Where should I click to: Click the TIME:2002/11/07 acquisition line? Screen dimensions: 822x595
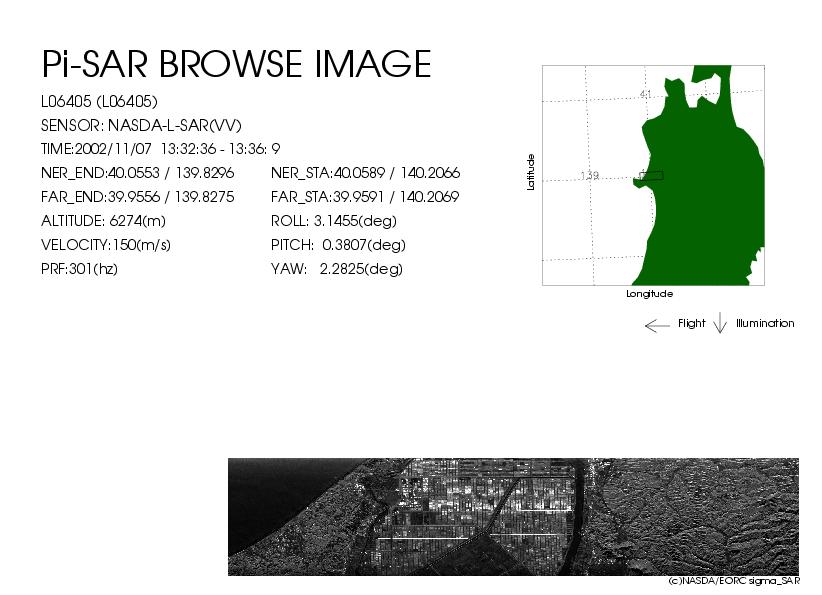pyautogui.click(x=160, y=149)
